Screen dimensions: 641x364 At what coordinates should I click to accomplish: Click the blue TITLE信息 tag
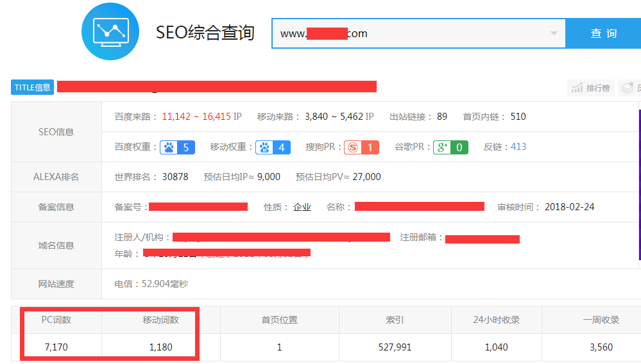(32, 88)
